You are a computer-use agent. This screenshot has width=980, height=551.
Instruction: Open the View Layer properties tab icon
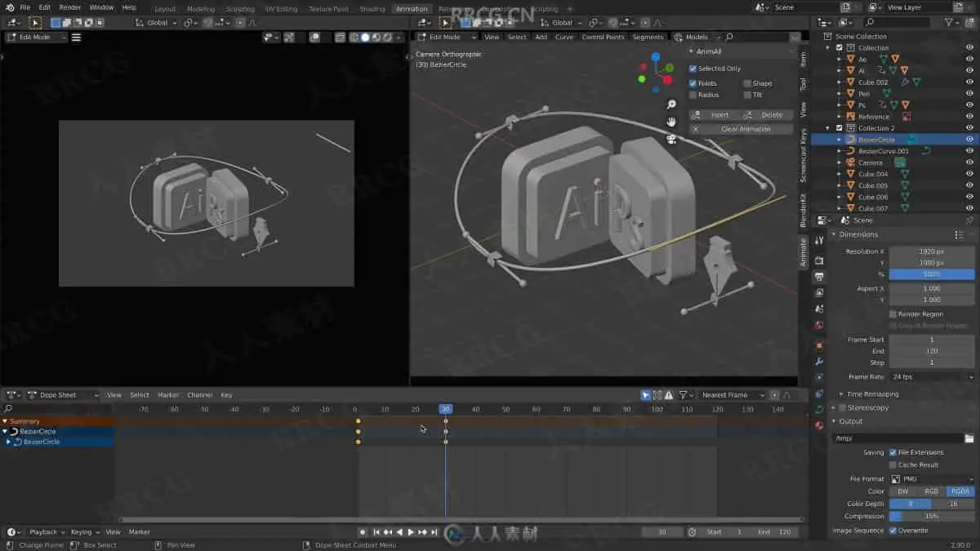[819, 292]
